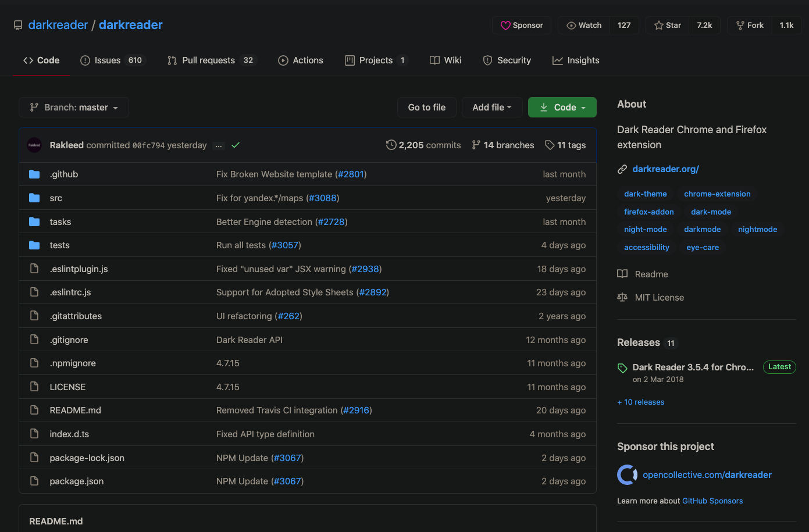Click Rakleed's avatar in commit bar
Viewport: 809px width, 532px height.
34,145
